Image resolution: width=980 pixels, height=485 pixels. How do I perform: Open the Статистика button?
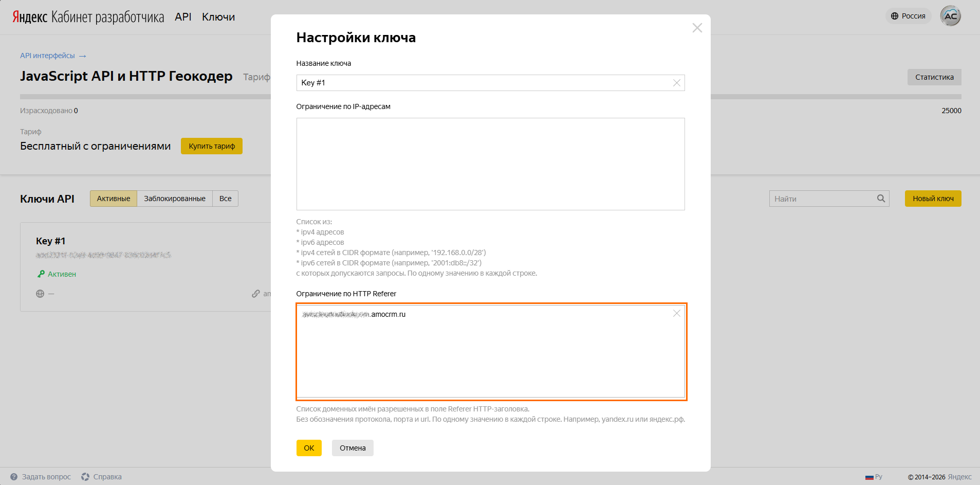pos(934,77)
